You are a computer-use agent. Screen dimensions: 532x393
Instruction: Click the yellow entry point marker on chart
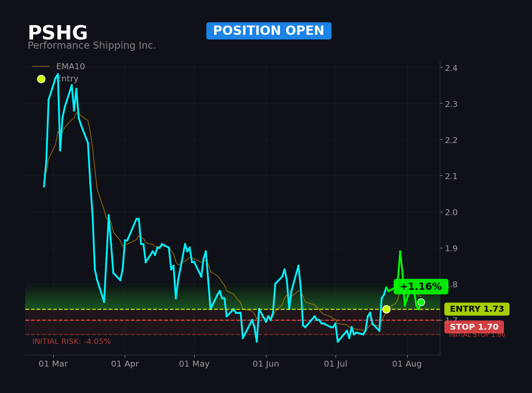click(386, 309)
